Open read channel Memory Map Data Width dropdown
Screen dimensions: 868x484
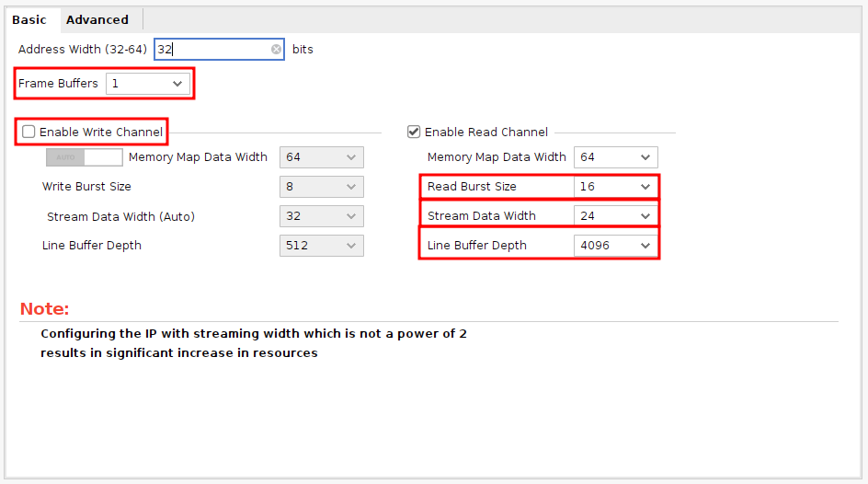coord(616,157)
